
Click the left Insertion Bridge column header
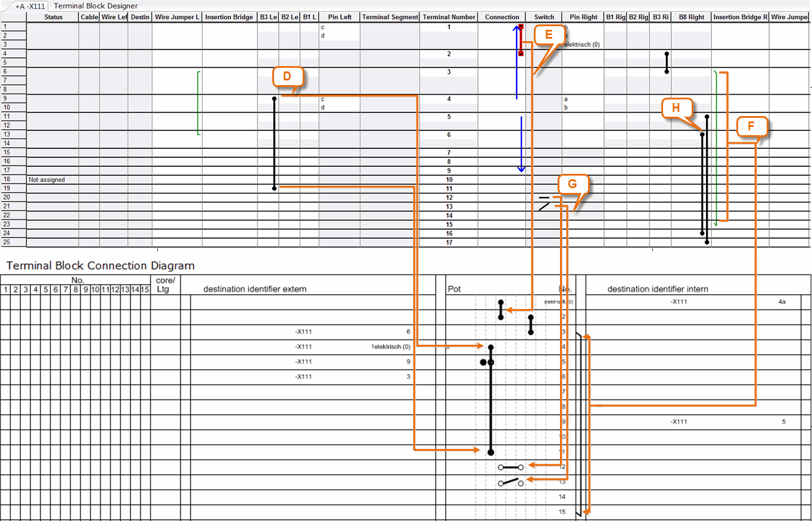(229, 17)
